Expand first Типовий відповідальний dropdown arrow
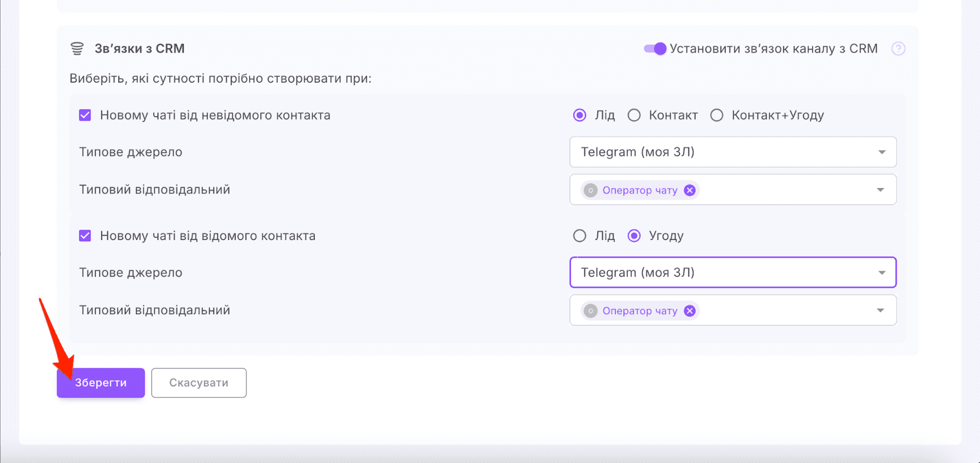 click(x=880, y=190)
